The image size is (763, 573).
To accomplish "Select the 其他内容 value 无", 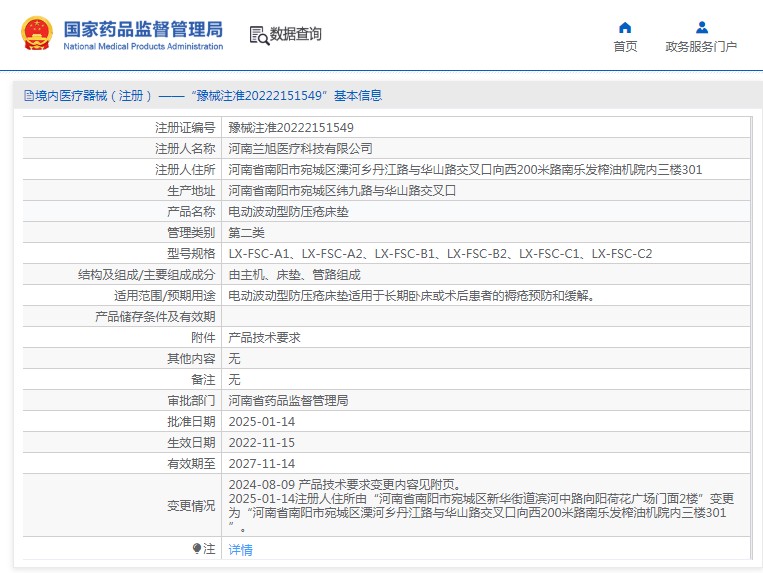I will click(x=234, y=358).
